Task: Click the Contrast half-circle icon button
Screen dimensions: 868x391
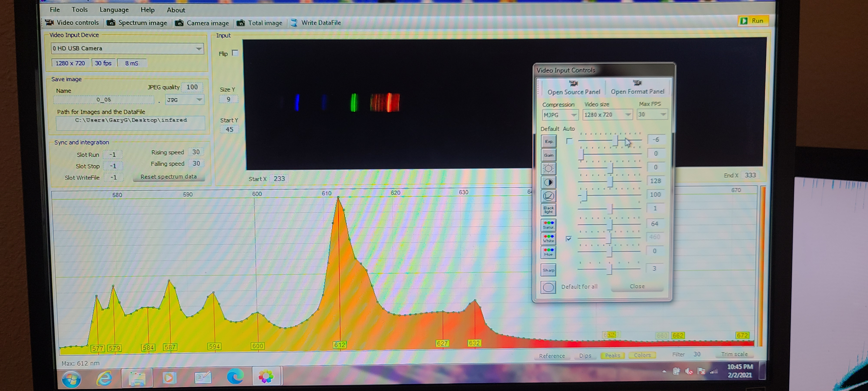Action: (x=548, y=182)
